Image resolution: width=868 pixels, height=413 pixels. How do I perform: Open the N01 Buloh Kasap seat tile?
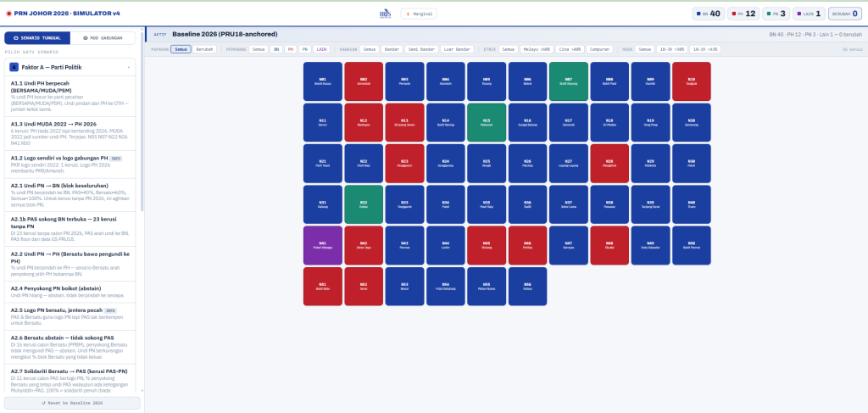(322, 81)
